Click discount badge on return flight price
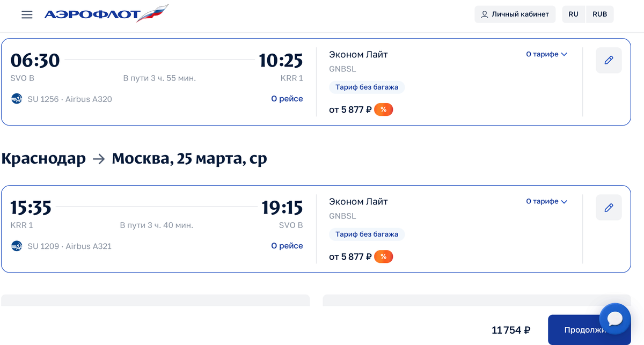The width and height of the screenshot is (644, 345). click(x=383, y=257)
